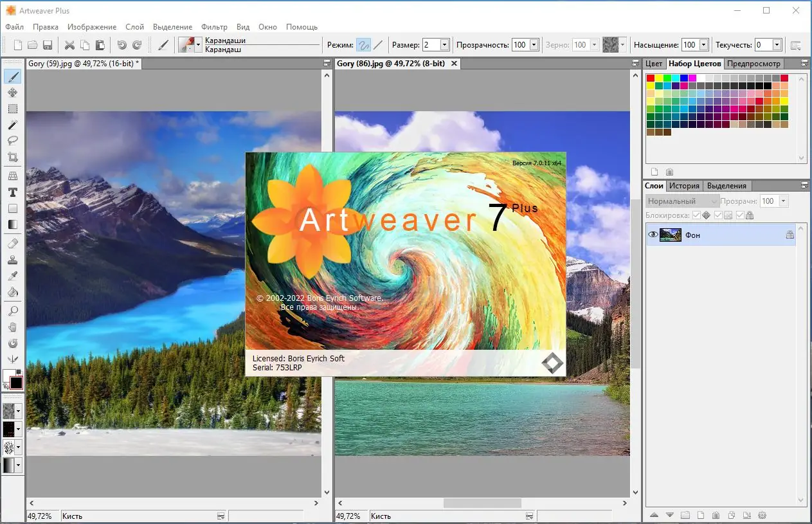Select the Text tool

[x=13, y=192]
